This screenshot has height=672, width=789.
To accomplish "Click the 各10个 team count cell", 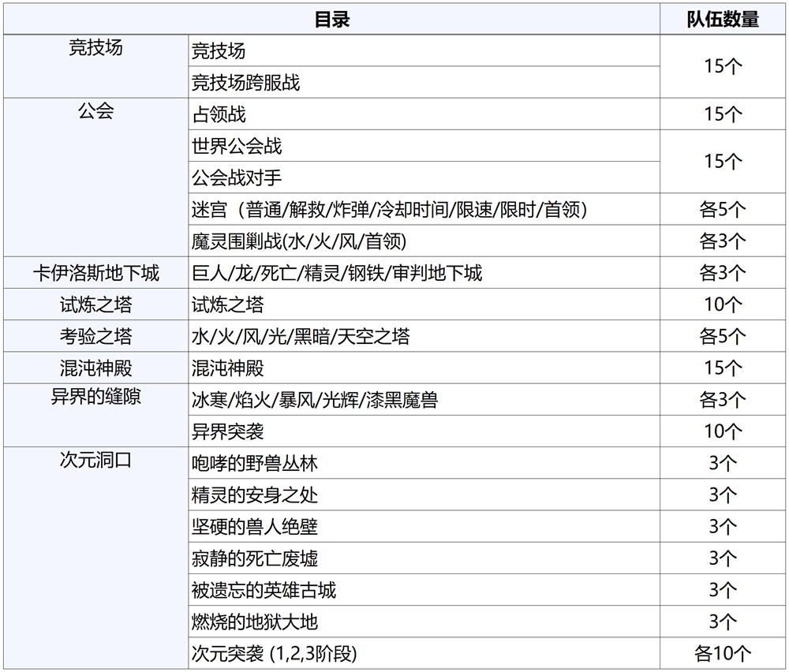I will pos(723,653).
